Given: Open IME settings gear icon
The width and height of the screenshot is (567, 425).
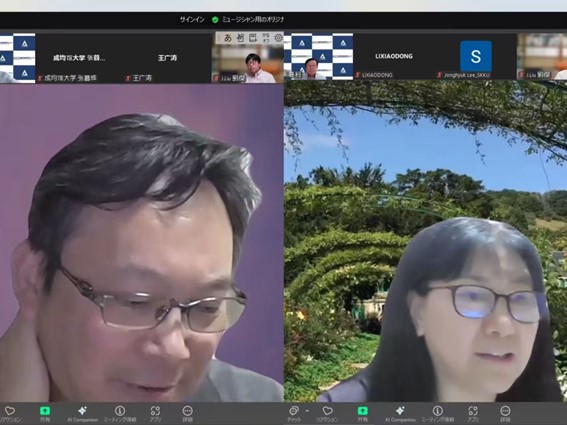Looking at the screenshot, I should 278,38.
